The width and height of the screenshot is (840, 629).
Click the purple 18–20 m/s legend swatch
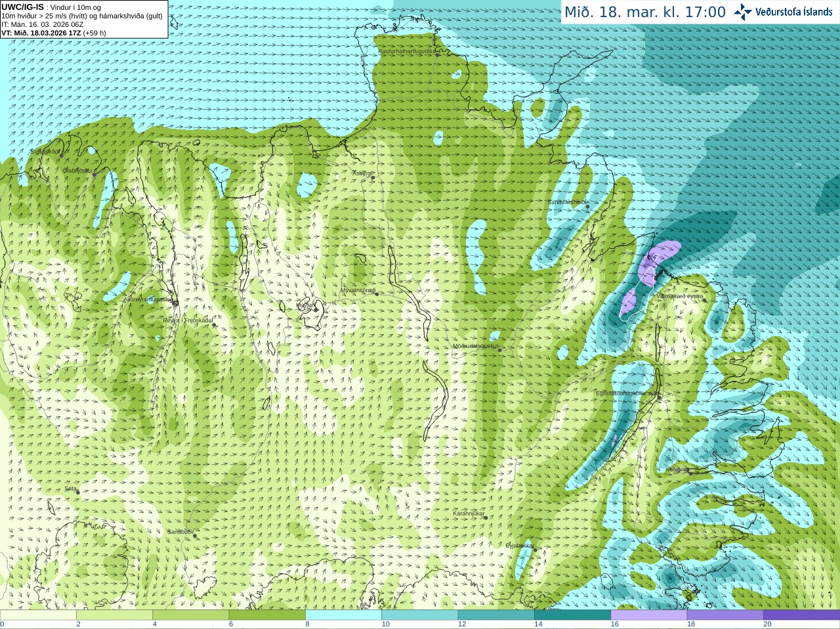click(x=724, y=615)
